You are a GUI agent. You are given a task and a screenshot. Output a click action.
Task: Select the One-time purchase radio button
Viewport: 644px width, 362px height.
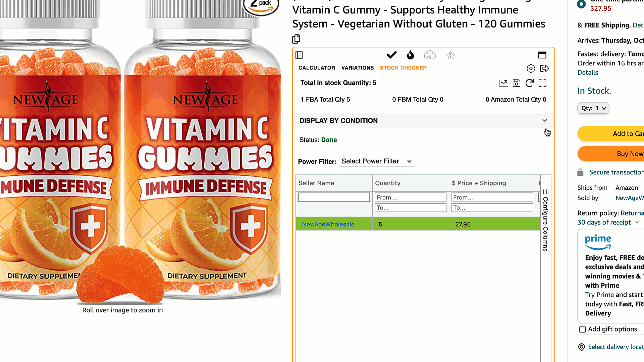click(x=581, y=4)
